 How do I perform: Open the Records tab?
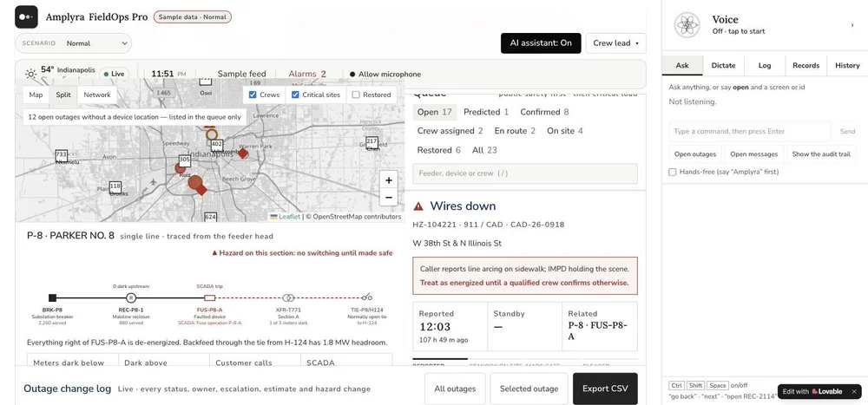tap(806, 65)
